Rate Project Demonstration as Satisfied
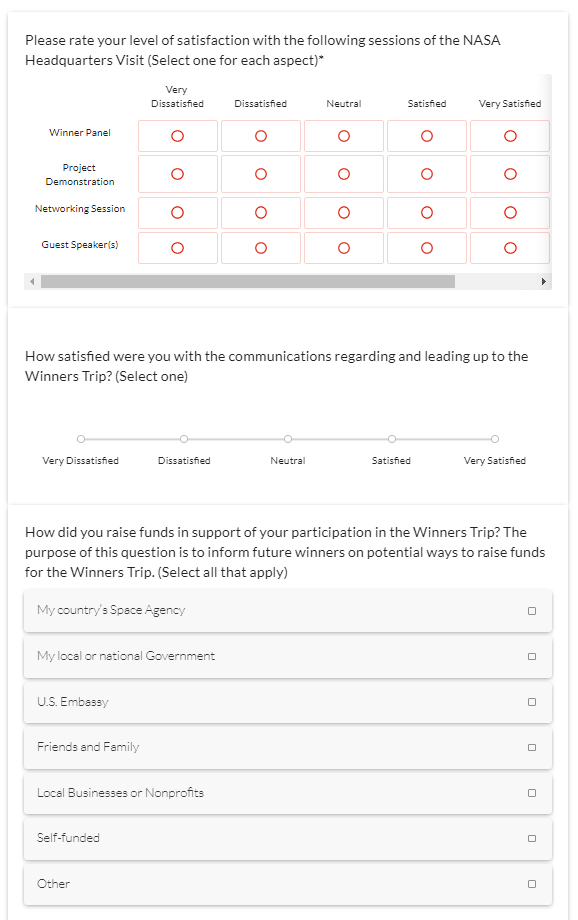 coord(427,174)
